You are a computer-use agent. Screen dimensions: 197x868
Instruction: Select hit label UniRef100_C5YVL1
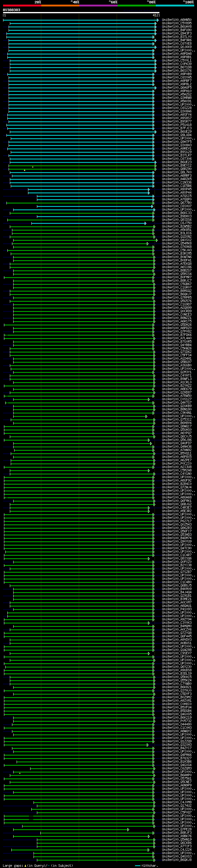click(177, 60)
